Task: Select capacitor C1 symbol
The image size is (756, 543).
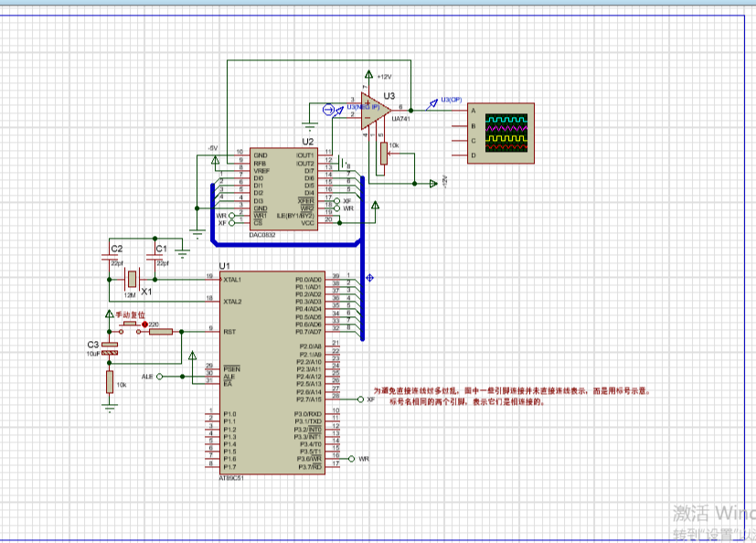Action: click(154, 258)
